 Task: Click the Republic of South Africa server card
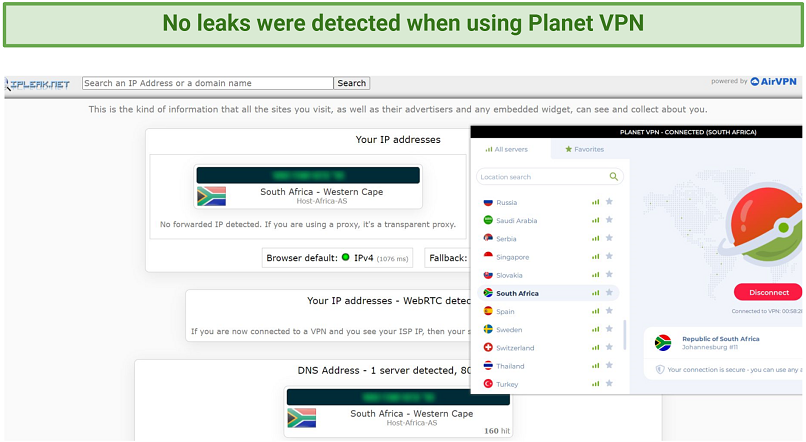[722, 343]
